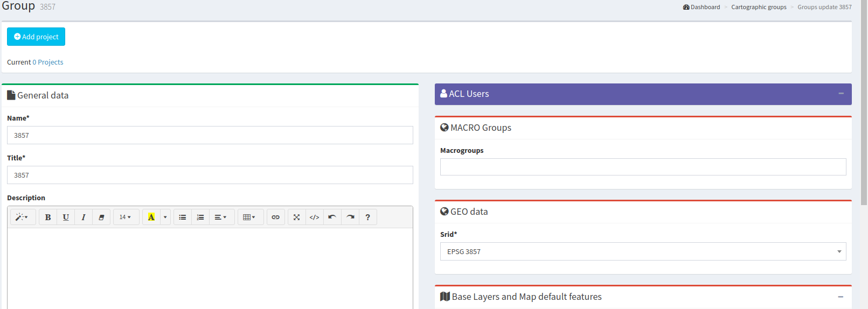Open the insert table dropdown
868x309 pixels.
(251, 217)
